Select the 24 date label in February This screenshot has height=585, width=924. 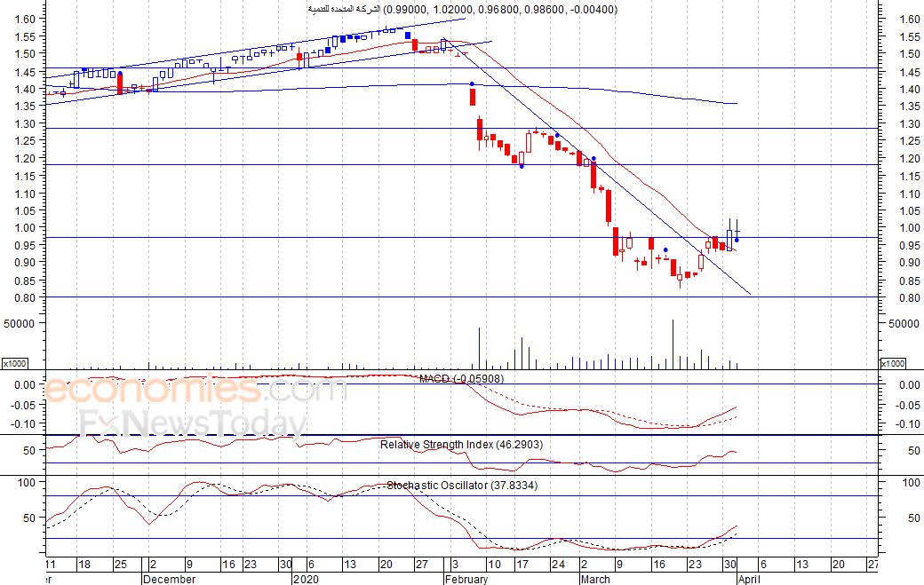(558, 565)
